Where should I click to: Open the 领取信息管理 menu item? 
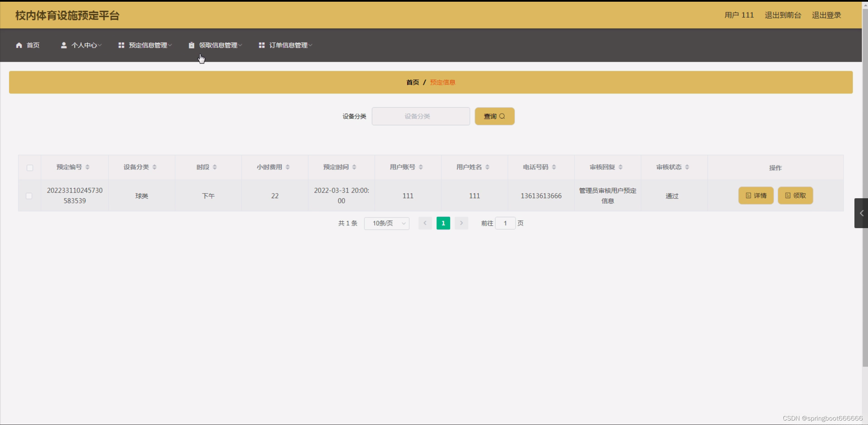pos(218,45)
